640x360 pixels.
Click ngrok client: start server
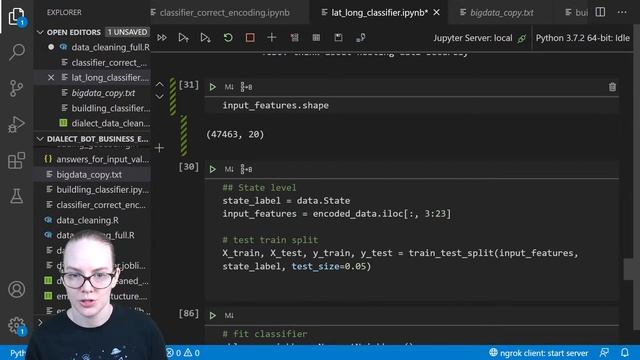pyautogui.click(x=539, y=353)
